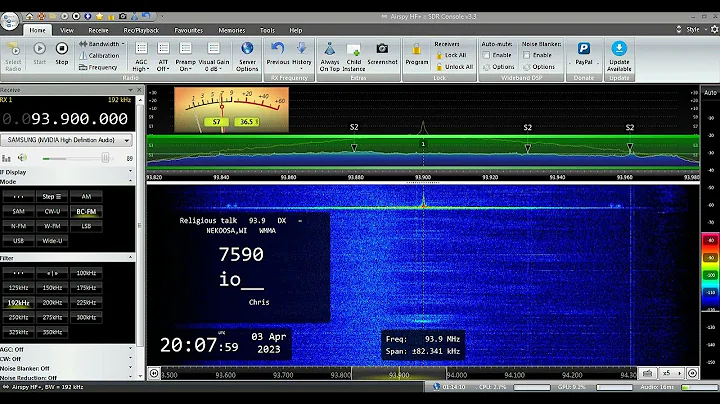The image size is (720, 404).
Task: Click the home icon in quick access toolbar
Action: pos(29,16)
